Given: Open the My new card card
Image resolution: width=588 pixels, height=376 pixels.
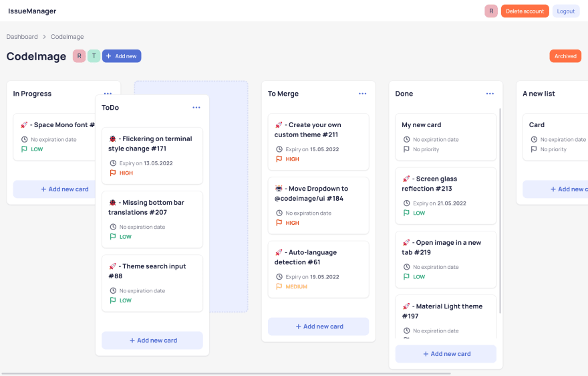Looking at the screenshot, I should tap(446, 136).
